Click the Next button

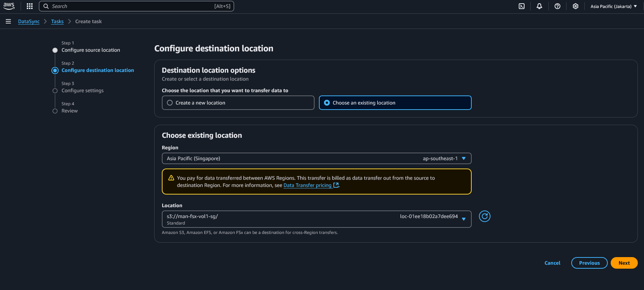click(624, 263)
